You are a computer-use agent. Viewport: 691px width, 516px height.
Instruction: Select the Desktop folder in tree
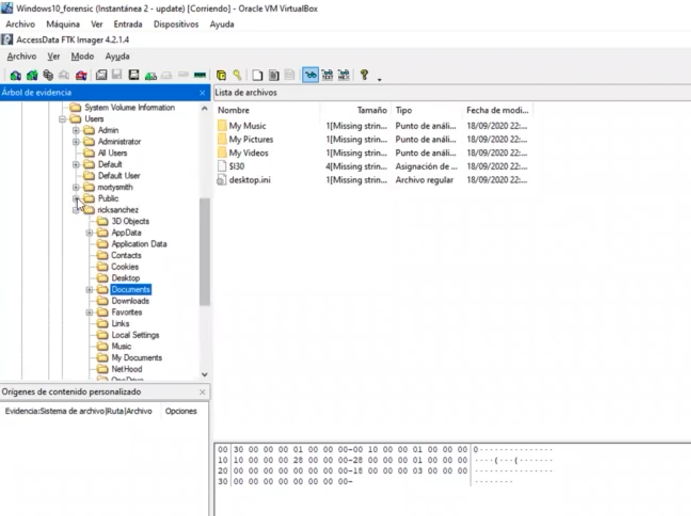126,278
